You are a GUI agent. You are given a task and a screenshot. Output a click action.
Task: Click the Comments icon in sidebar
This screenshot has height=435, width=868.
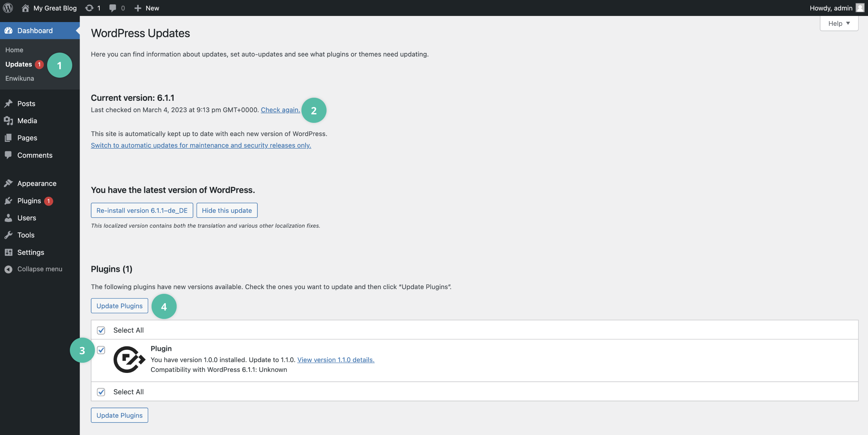coord(8,155)
